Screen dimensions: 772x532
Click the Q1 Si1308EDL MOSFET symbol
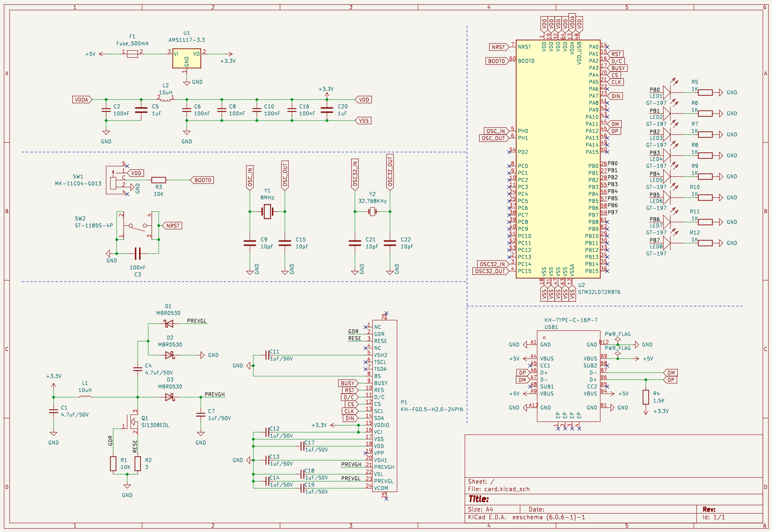tap(132, 422)
